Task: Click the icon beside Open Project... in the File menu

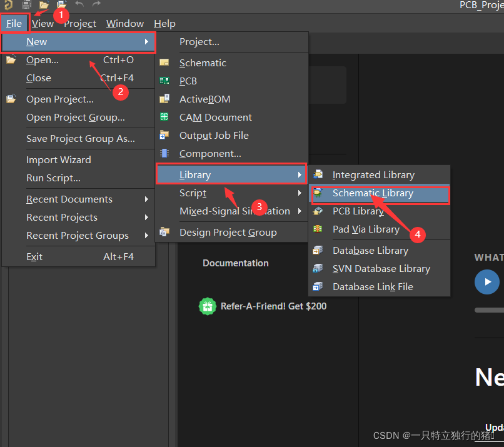Action: [x=11, y=99]
